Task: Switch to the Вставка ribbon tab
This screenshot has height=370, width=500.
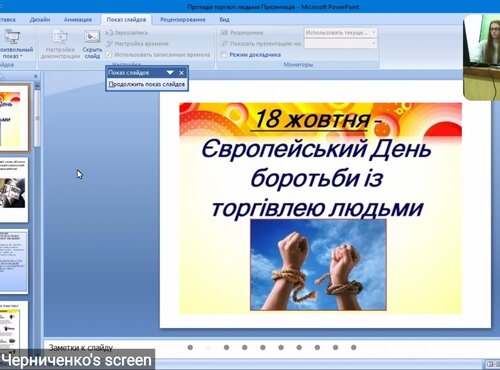Action: [7, 20]
